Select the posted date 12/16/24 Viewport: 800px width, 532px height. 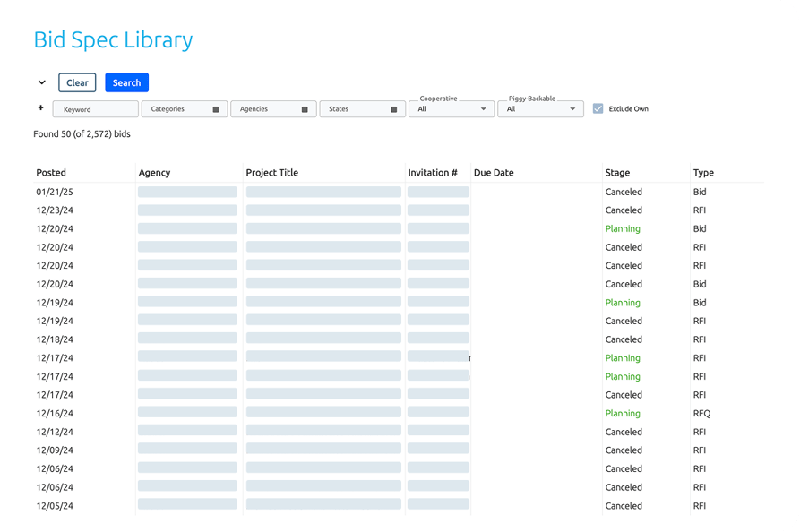pos(55,413)
